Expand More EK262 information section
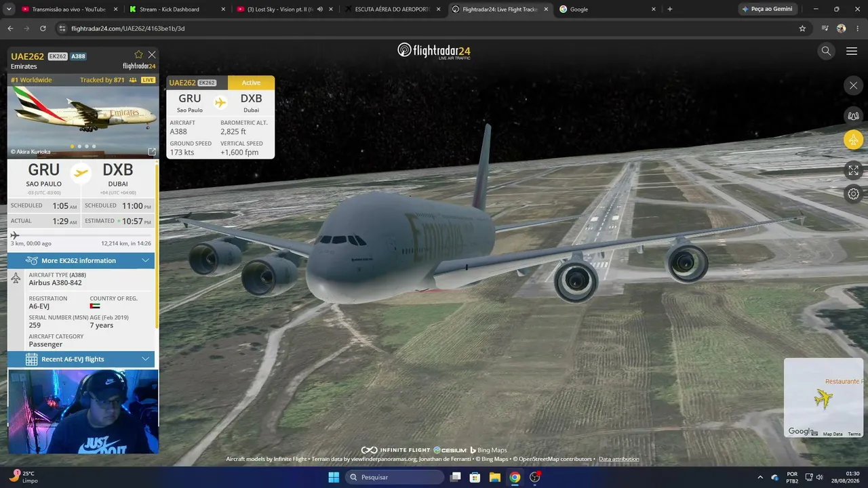Viewport: 868px width, 488px height. 81,260
